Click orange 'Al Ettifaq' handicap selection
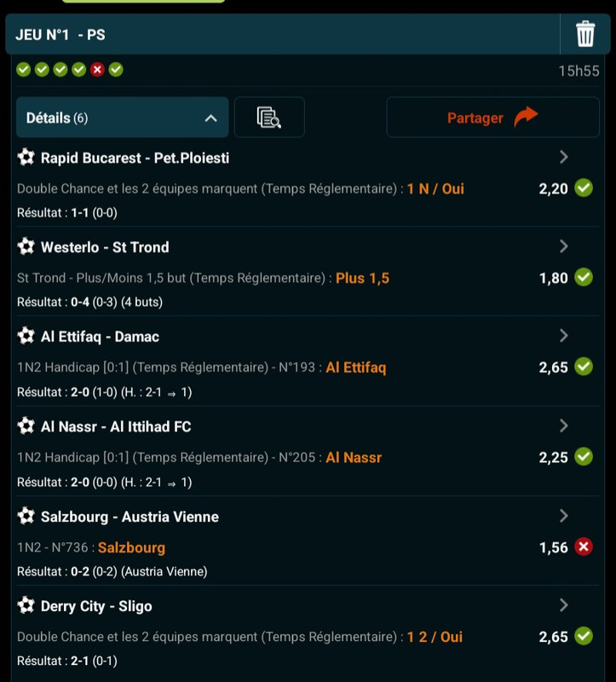The image size is (616, 682). [355, 367]
